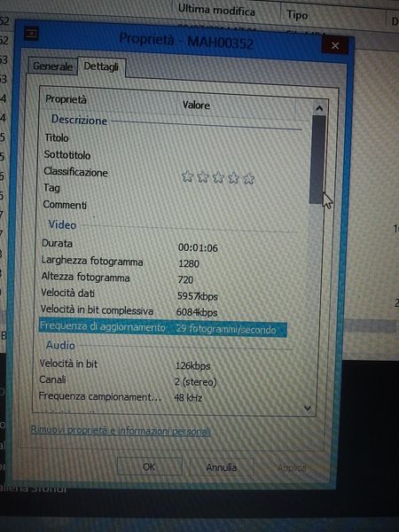
Task: Click the scroll-down arrow of the properties list
Action: 308,408
